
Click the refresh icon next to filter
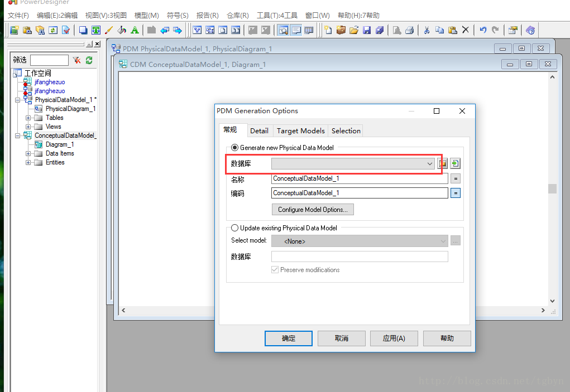click(89, 60)
